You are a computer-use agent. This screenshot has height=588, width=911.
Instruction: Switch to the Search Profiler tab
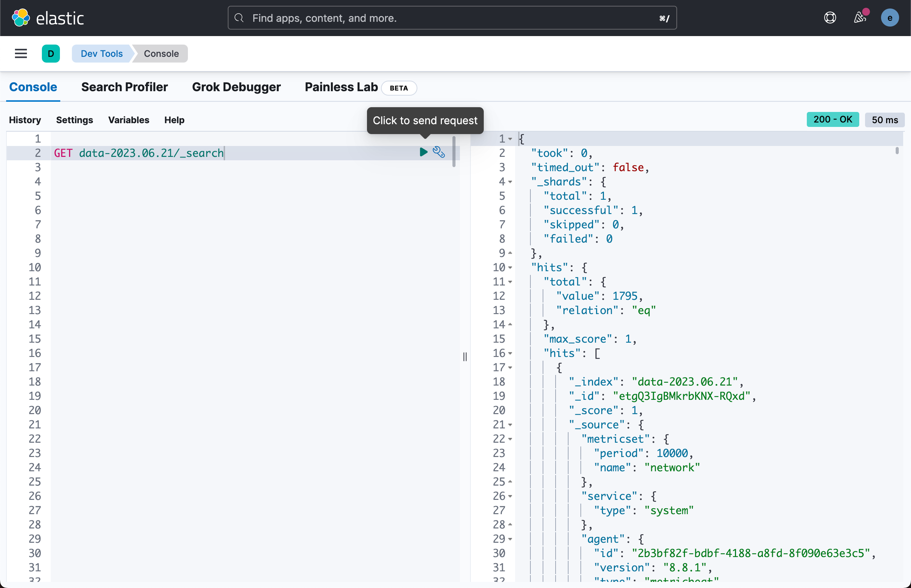point(125,87)
